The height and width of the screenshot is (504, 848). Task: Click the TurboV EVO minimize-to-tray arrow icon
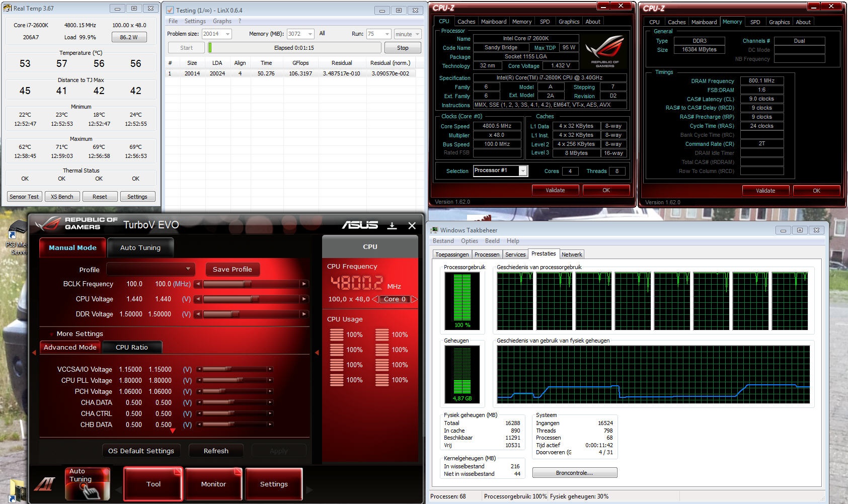point(392,226)
